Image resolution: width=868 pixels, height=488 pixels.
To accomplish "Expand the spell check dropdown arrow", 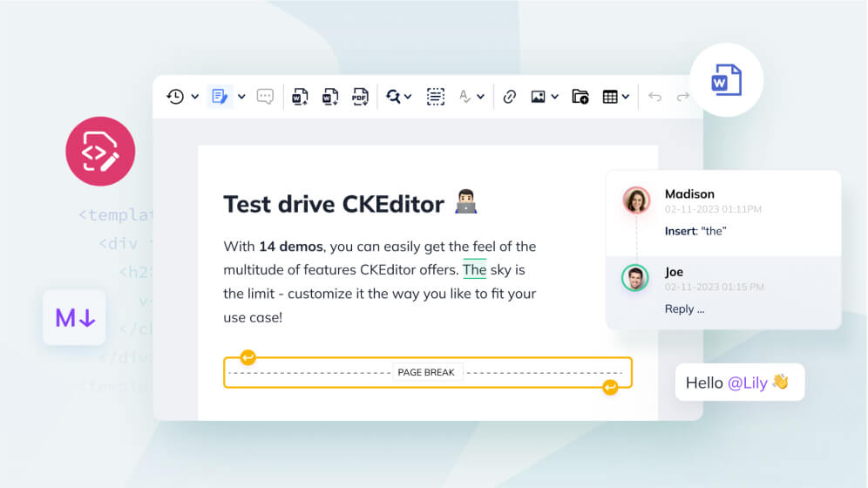I will [480, 97].
